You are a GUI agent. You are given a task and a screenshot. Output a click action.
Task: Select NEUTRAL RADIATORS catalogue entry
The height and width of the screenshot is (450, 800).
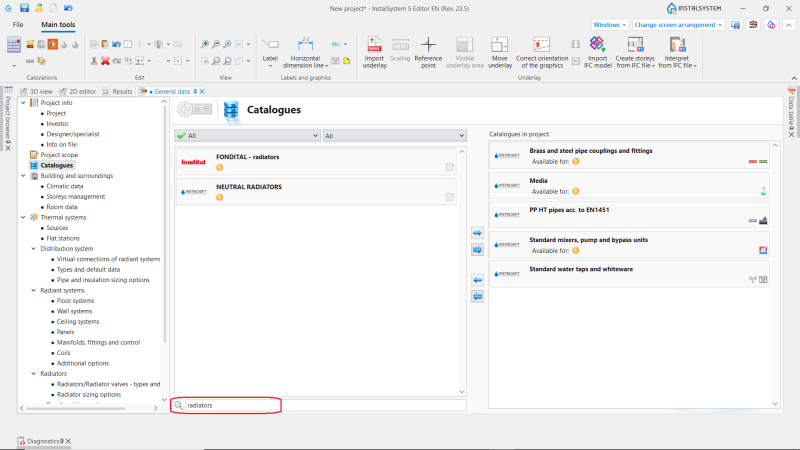point(316,191)
